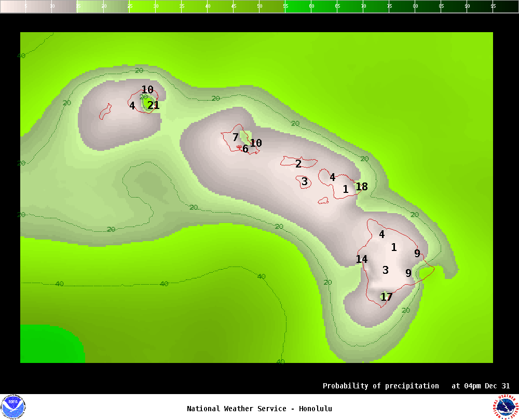This screenshot has height=420, width=519.
Task: Select the 14 reading on Big Island's west coast
Action: 362,259
